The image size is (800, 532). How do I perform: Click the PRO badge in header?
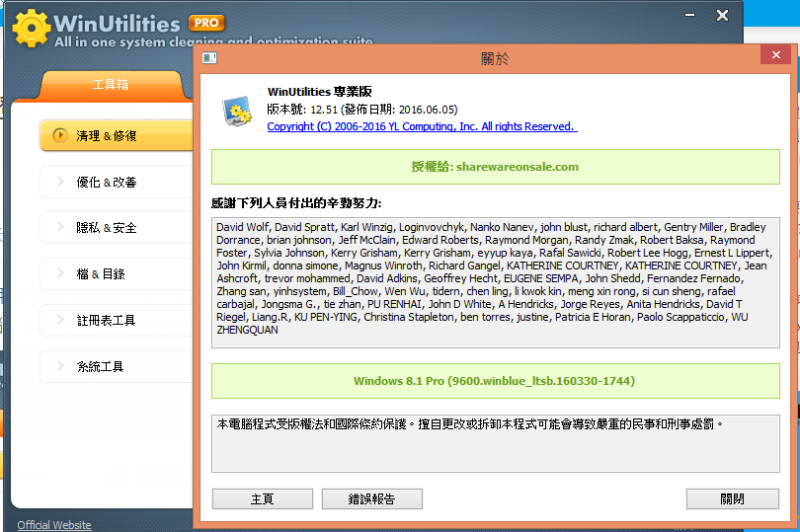point(206,23)
